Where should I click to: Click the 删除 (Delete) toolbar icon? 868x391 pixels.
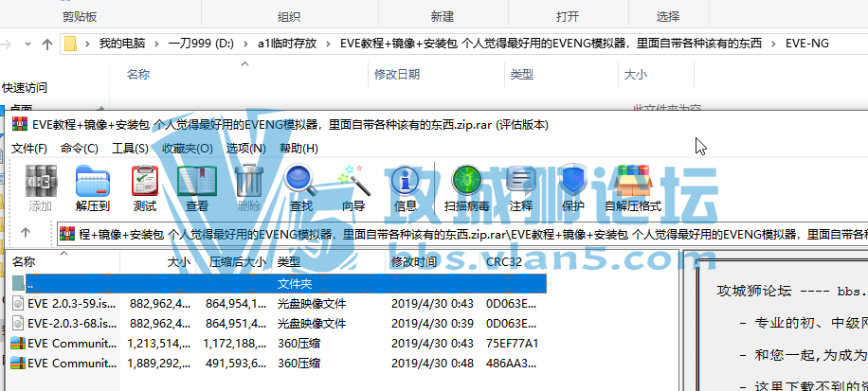click(248, 181)
